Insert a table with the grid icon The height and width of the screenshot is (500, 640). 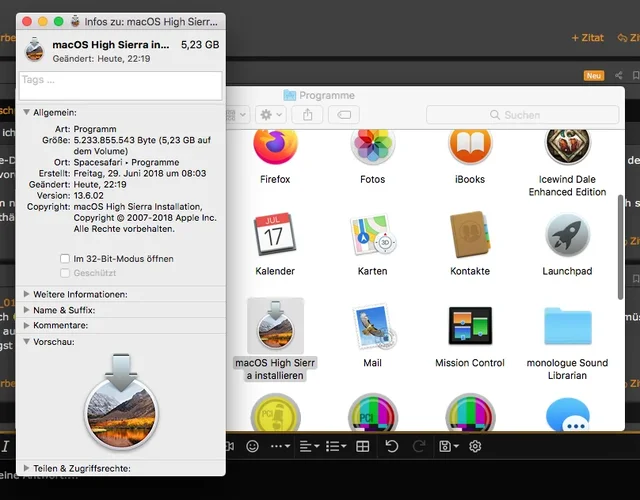tap(362, 446)
